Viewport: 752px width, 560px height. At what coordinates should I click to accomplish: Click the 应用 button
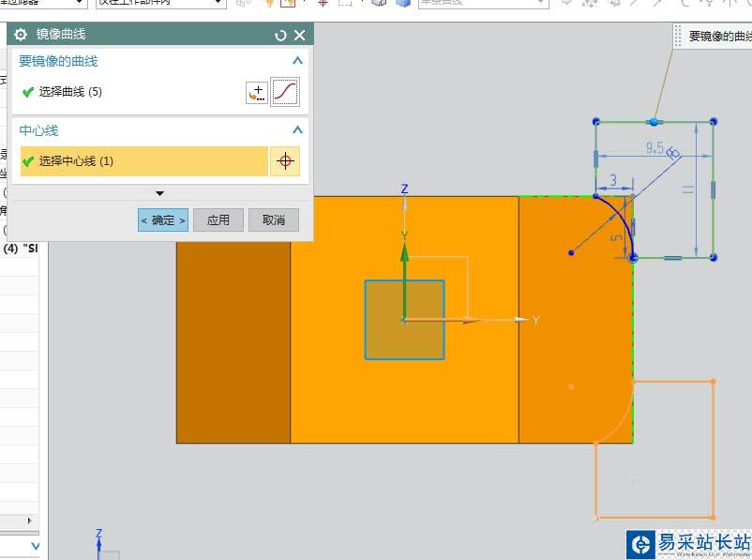click(x=218, y=220)
